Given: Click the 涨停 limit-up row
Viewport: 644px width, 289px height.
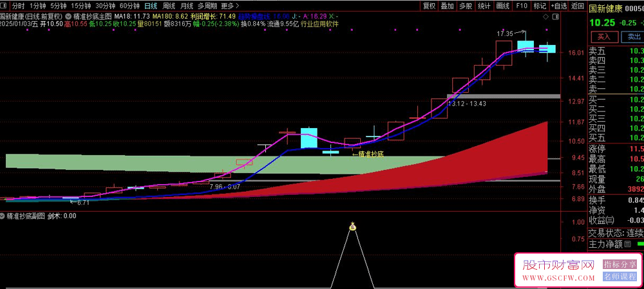Looking at the screenshot, I should tap(616, 149).
